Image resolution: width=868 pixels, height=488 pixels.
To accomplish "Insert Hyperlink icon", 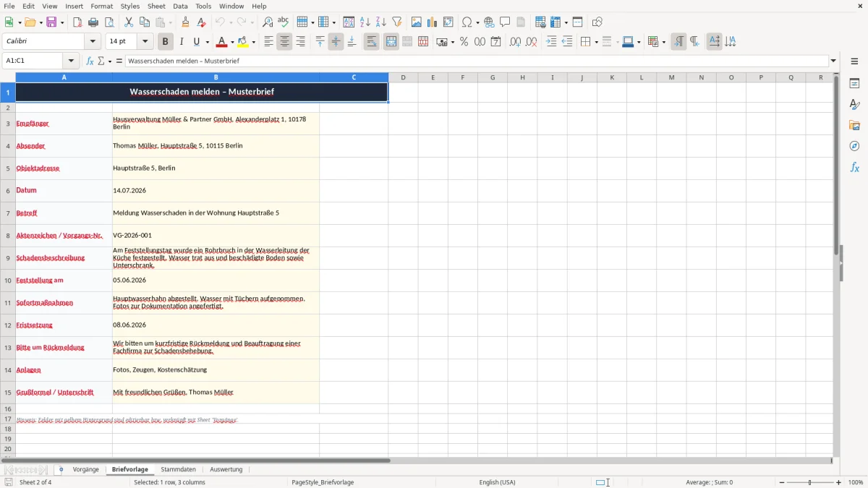I will pos(489,22).
